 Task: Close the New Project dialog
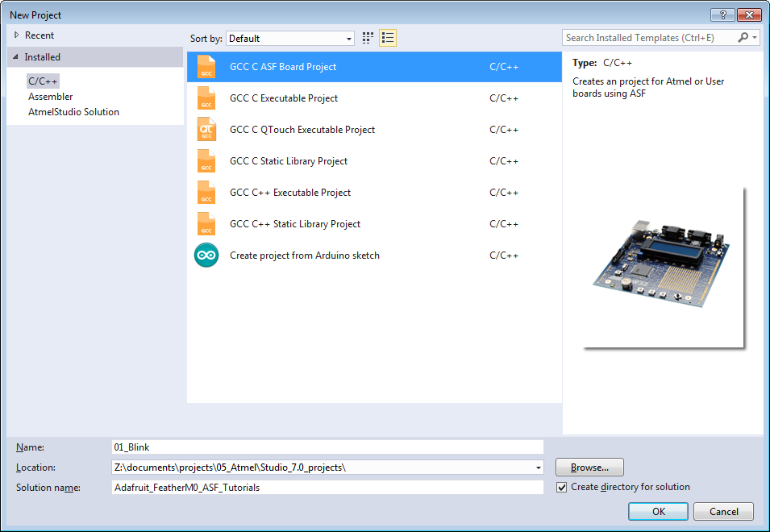point(749,15)
